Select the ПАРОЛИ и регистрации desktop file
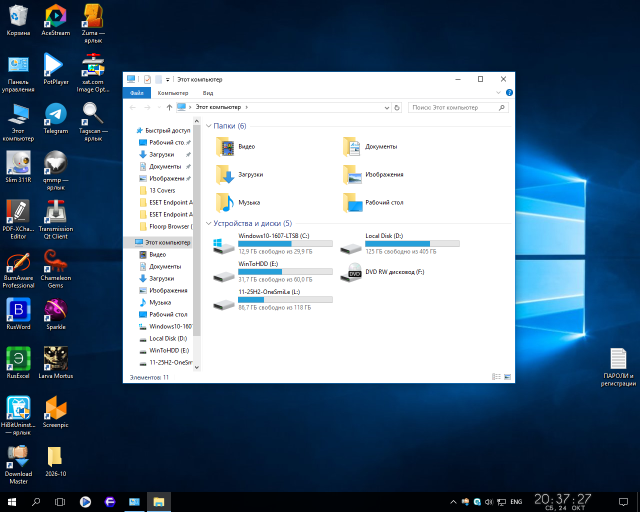Viewport: 640px width, 512px height. [x=618, y=367]
